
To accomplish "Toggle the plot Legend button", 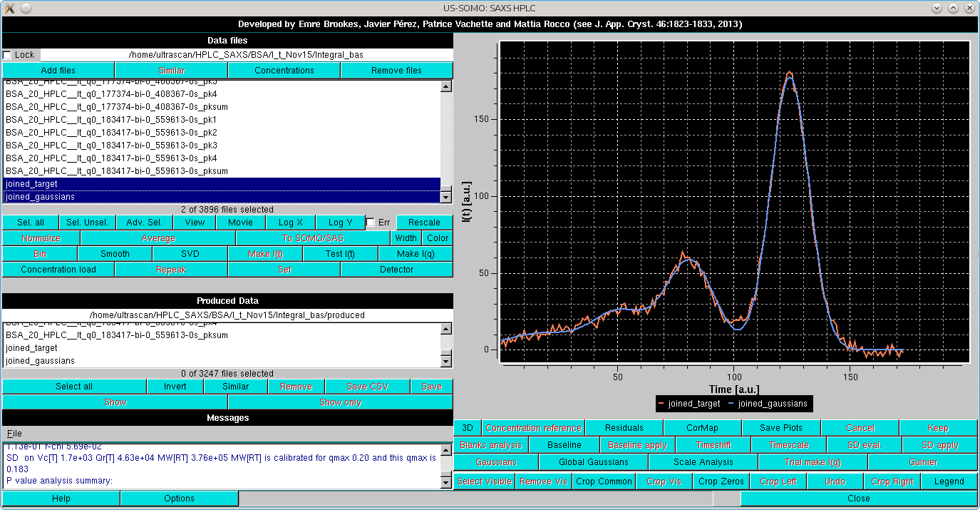I will [949, 481].
